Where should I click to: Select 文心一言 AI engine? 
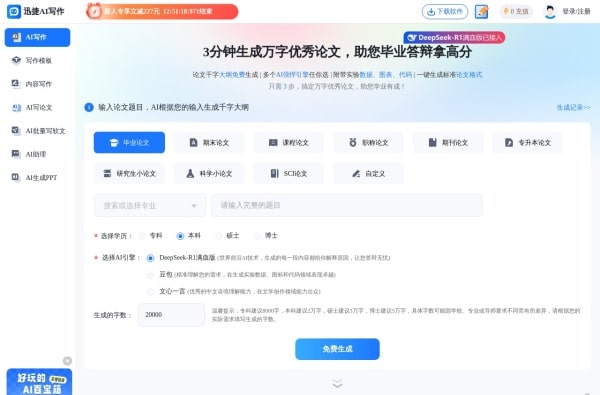pos(150,292)
